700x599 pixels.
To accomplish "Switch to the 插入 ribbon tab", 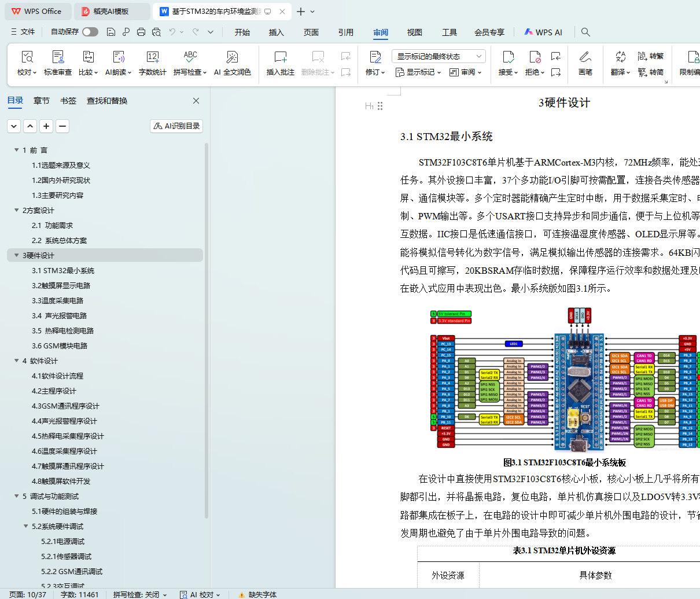I will [x=277, y=32].
